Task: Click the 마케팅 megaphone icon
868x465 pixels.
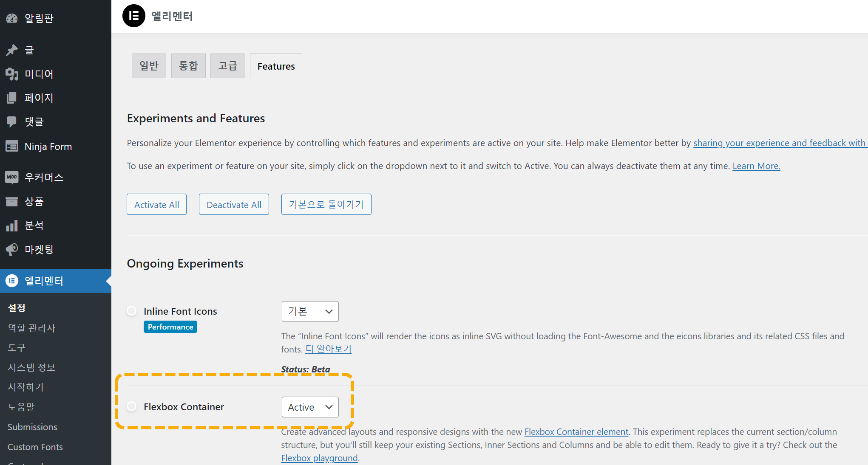Action: coord(12,249)
